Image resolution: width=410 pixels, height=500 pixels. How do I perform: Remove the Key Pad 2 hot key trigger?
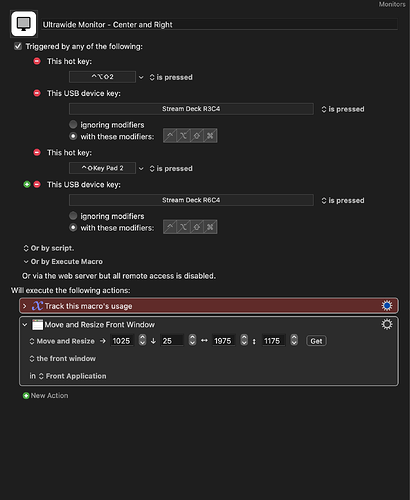[37, 152]
